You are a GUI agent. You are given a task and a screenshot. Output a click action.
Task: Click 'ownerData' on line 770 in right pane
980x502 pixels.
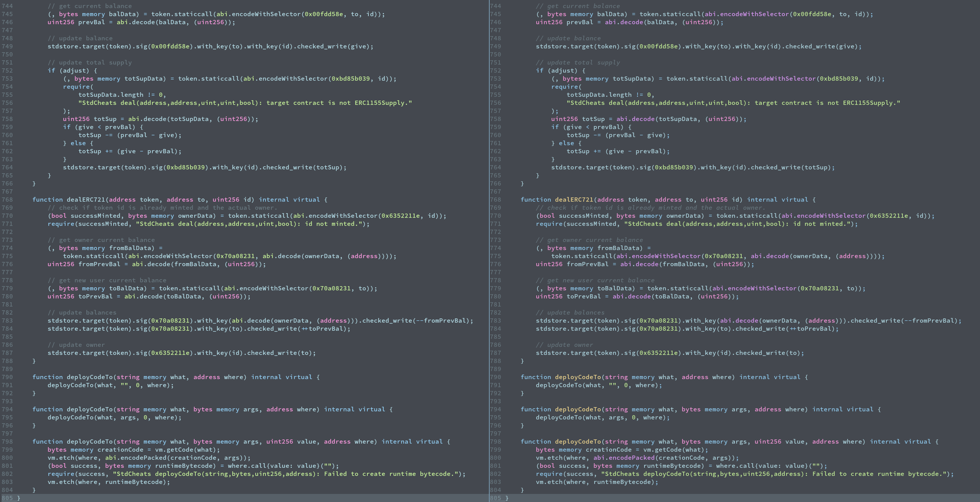684,216
